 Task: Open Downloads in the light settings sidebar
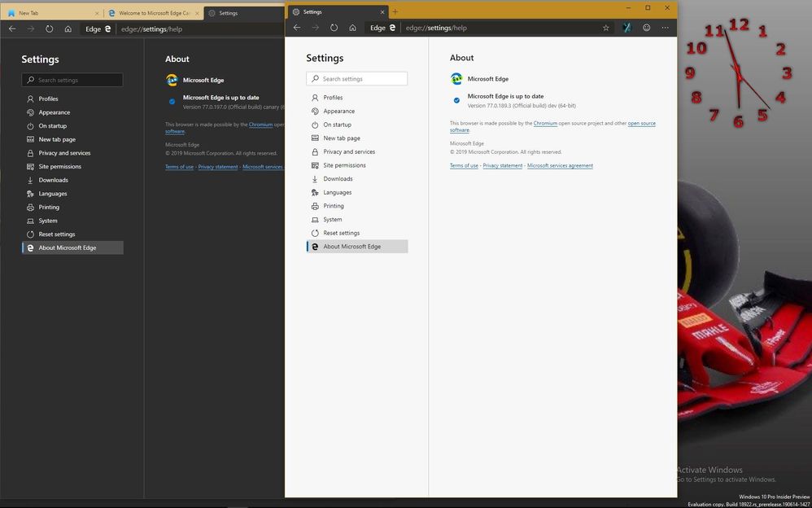357,178
